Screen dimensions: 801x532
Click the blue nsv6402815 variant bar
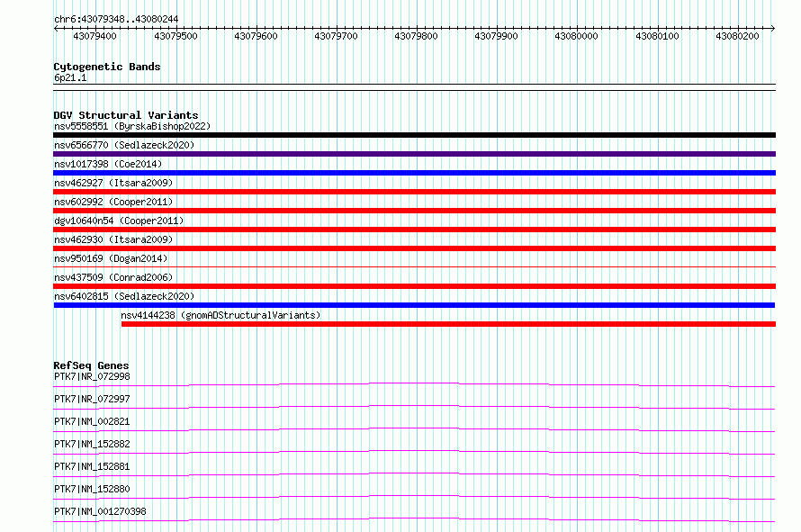(414, 305)
